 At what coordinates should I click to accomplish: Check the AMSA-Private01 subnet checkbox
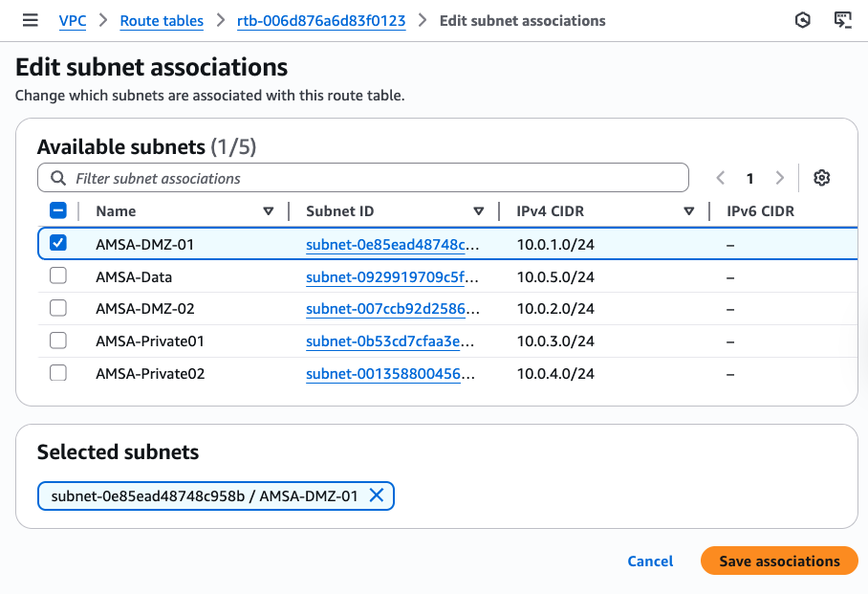tap(58, 341)
